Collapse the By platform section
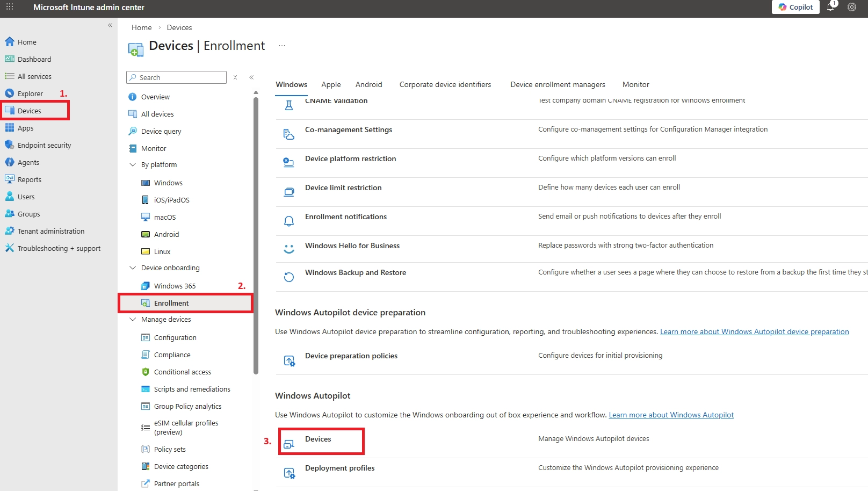Screen dimensions: 868x491 (133, 164)
